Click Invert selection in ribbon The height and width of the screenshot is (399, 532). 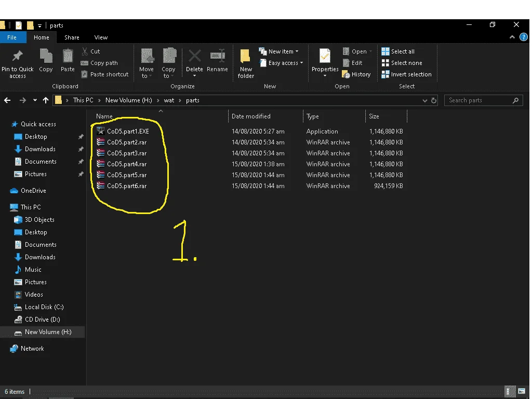[x=406, y=74]
